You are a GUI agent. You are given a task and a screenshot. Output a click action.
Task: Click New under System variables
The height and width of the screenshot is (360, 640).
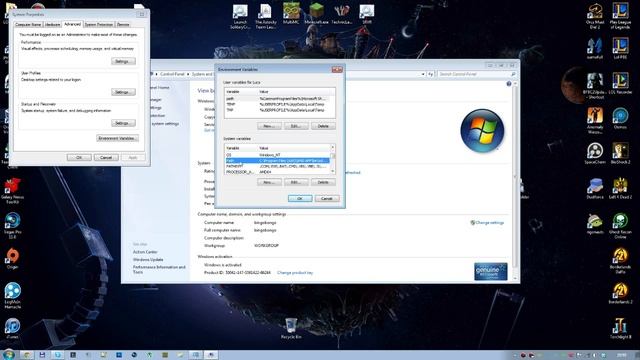coord(269,182)
